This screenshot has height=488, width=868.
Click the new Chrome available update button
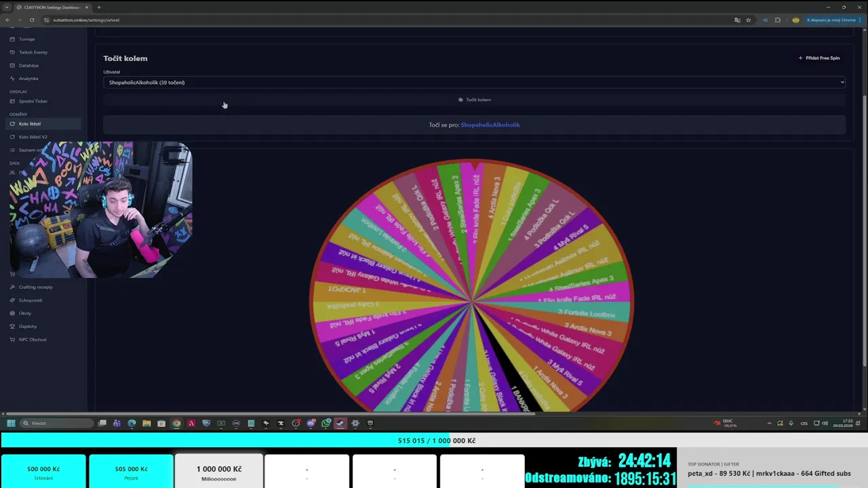coord(833,20)
